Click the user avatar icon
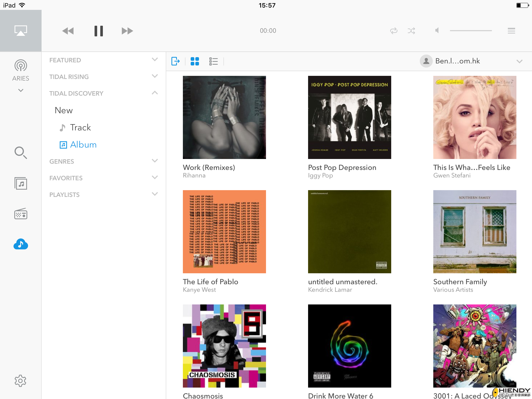Viewport: 532px width, 399px height. pyautogui.click(x=426, y=61)
